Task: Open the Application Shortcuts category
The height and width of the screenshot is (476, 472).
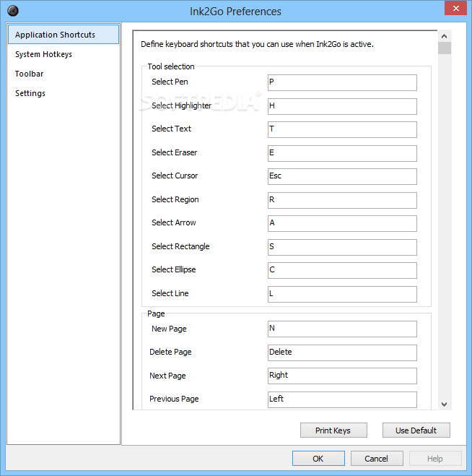Action: (64, 35)
